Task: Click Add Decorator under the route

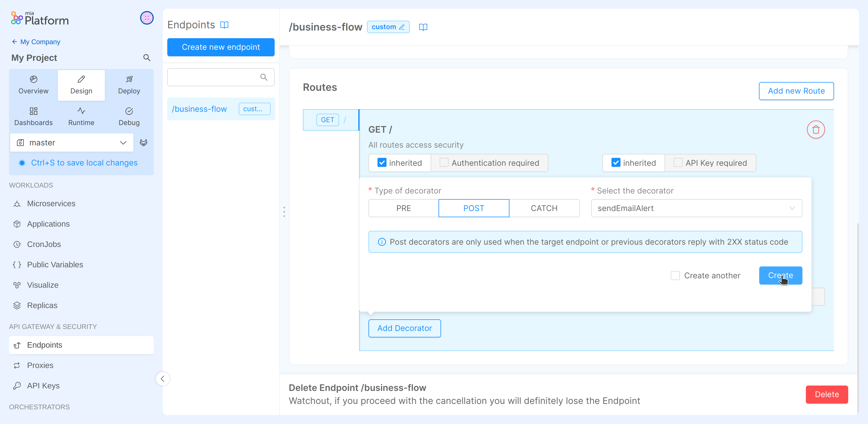Action: pos(404,328)
